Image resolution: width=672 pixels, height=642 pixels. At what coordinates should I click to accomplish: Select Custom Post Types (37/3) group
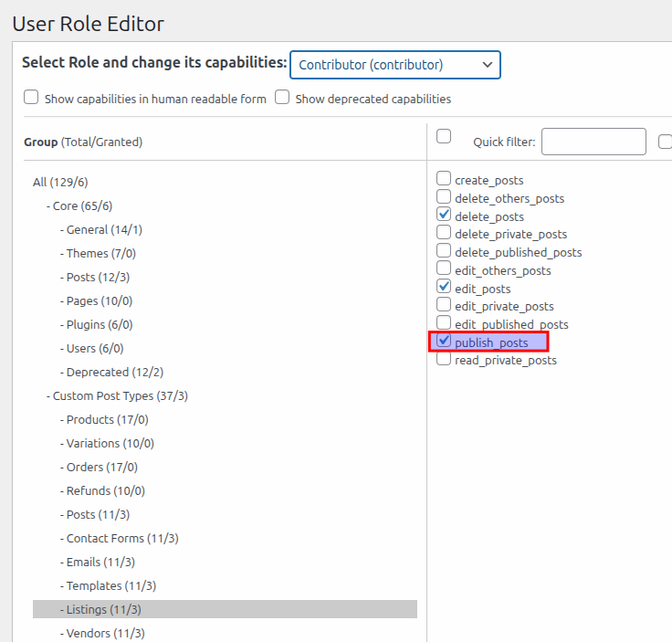click(x=120, y=396)
